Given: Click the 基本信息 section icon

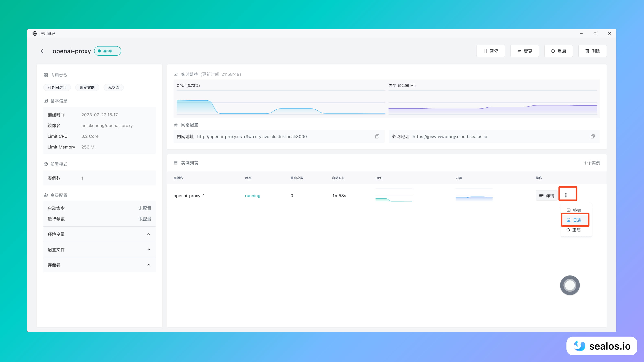Looking at the screenshot, I should pyautogui.click(x=46, y=101).
